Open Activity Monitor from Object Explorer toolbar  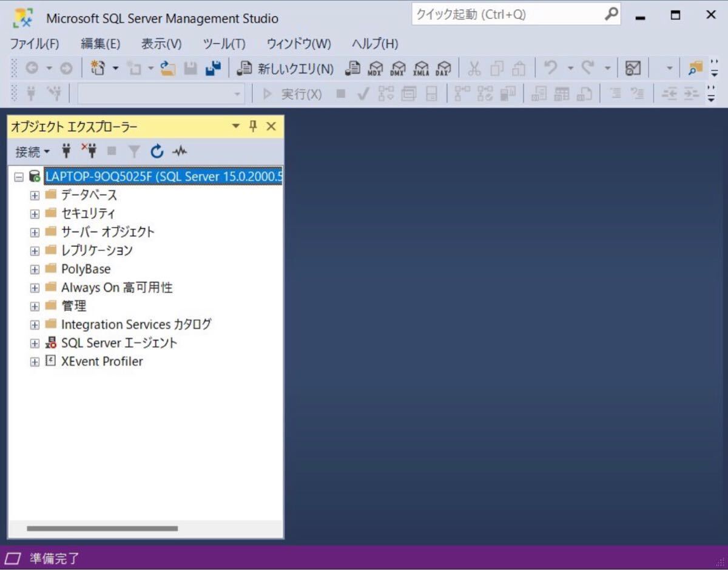coord(179,151)
